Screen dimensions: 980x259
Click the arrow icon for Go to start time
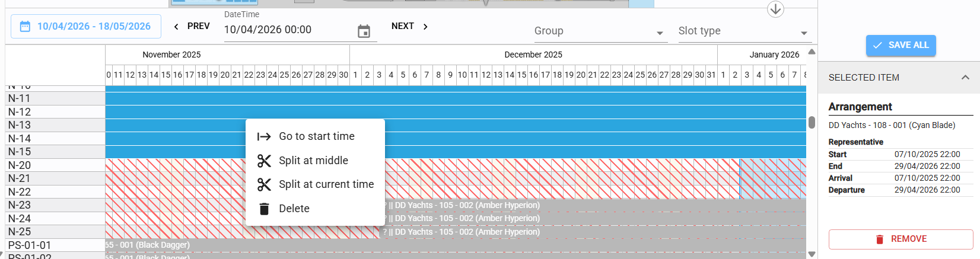[x=264, y=136]
